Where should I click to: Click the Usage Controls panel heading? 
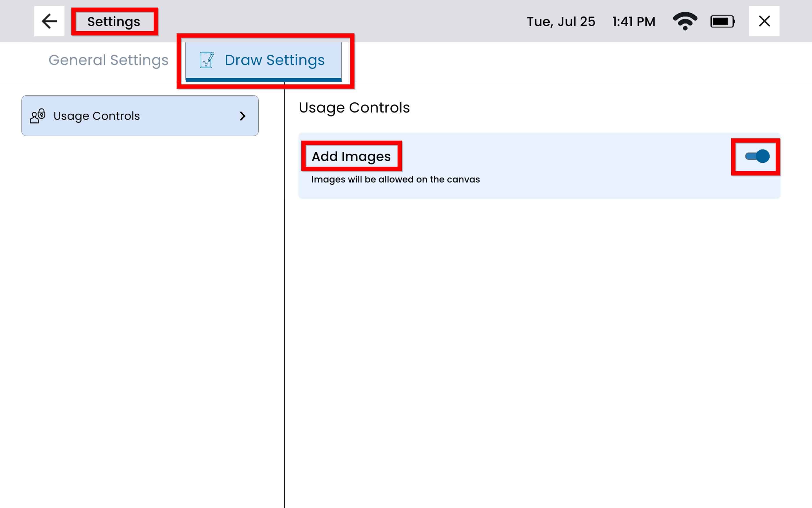click(354, 108)
